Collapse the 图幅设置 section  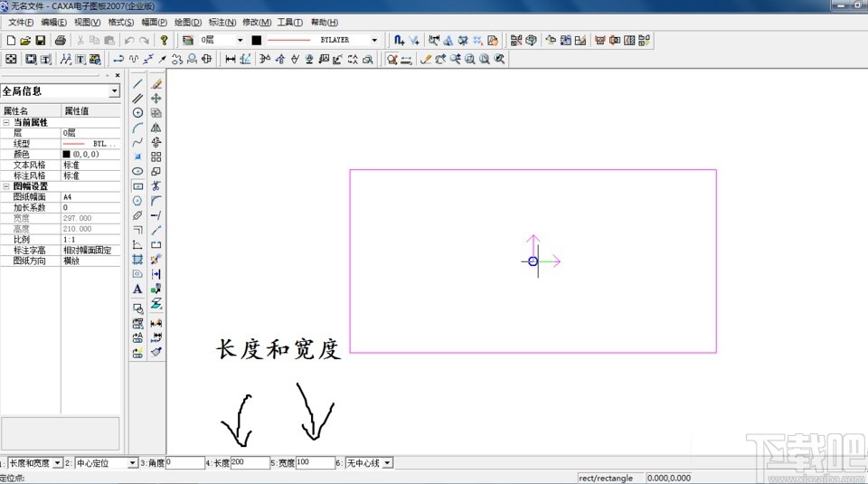6,186
